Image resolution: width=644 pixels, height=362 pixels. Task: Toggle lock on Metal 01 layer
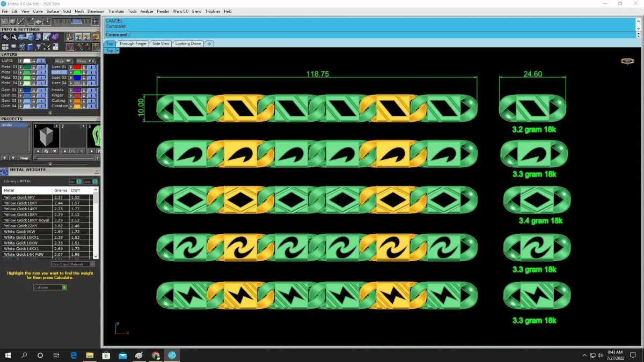[x=33, y=67]
